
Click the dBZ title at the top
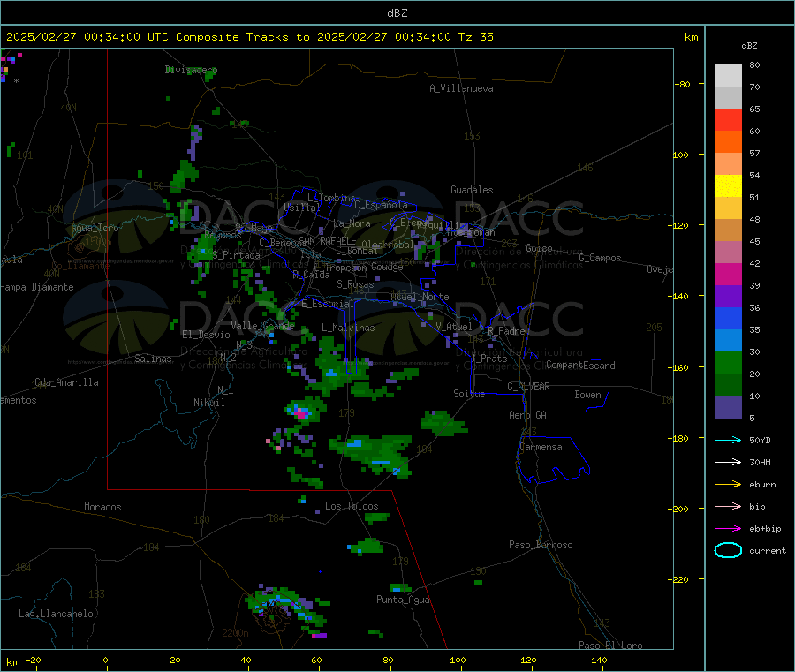(397, 13)
